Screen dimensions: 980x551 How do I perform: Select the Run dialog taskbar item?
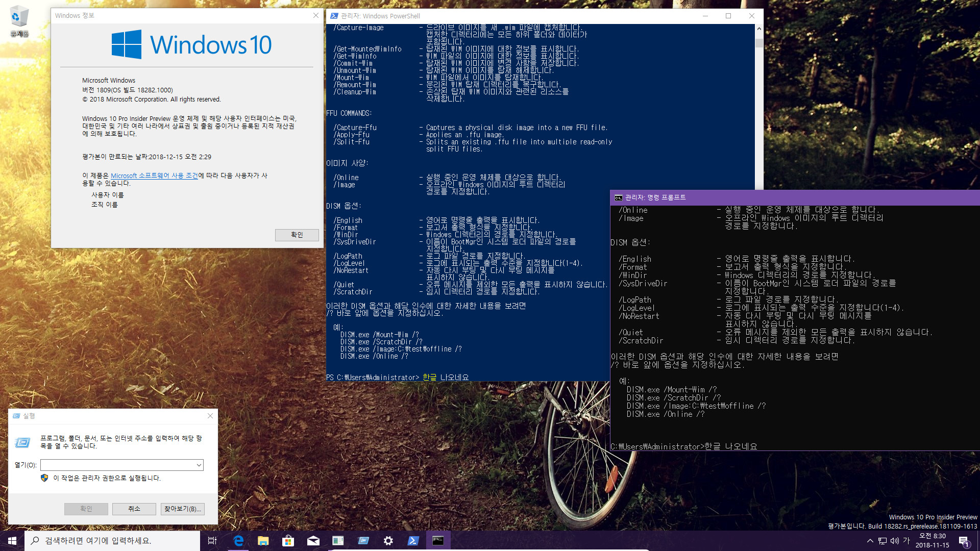(x=363, y=541)
